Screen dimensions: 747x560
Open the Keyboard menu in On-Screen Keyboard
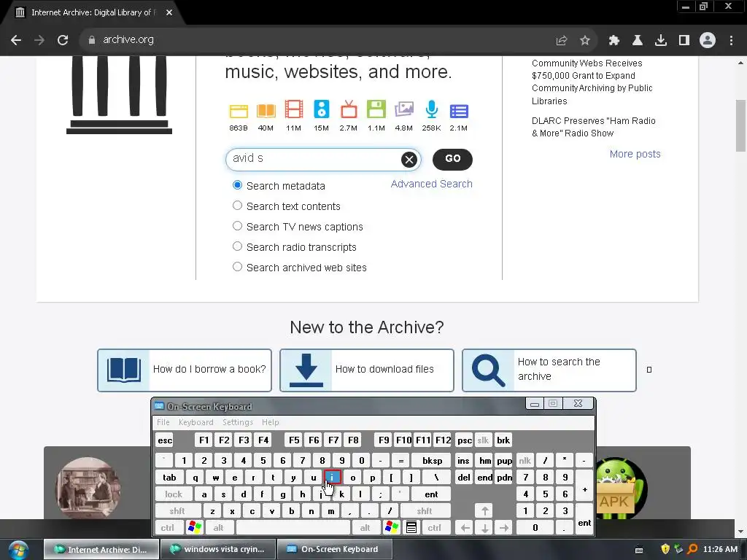click(196, 422)
